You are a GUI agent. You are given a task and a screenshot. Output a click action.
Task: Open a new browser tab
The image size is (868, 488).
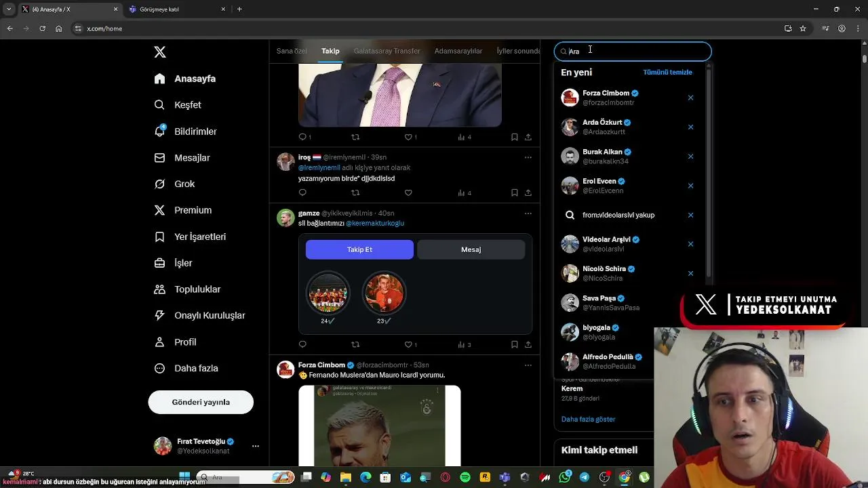point(239,9)
